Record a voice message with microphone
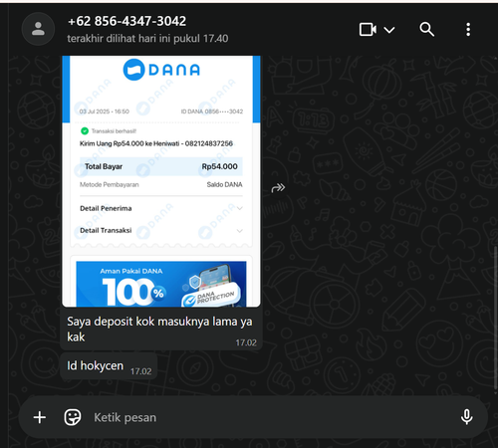498x448 pixels. [x=466, y=417]
